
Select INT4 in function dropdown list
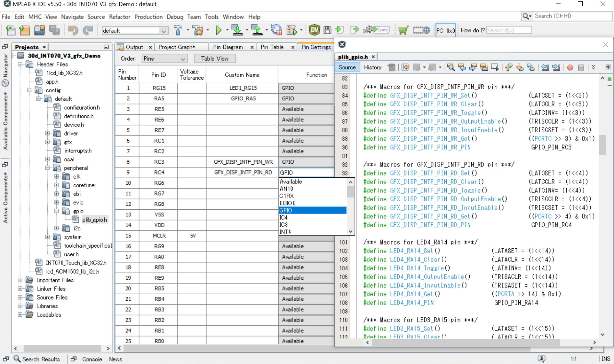coord(313,232)
